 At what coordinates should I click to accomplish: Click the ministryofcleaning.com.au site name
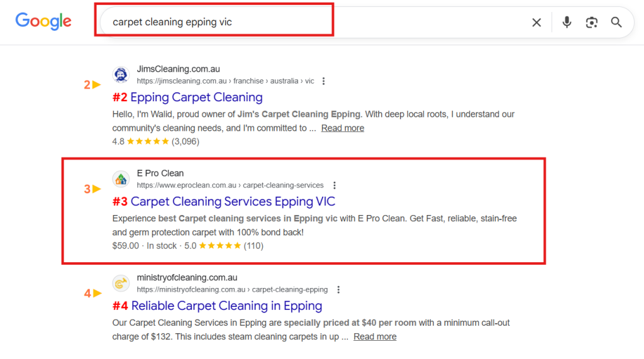click(x=187, y=278)
